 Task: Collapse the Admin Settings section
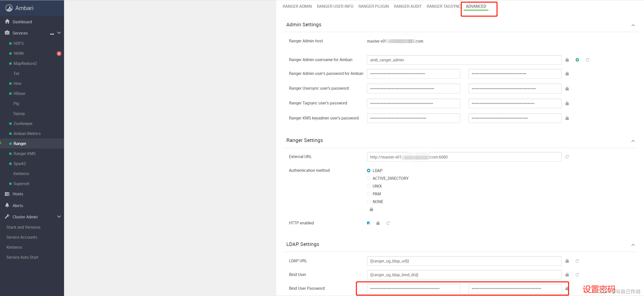[x=633, y=25]
